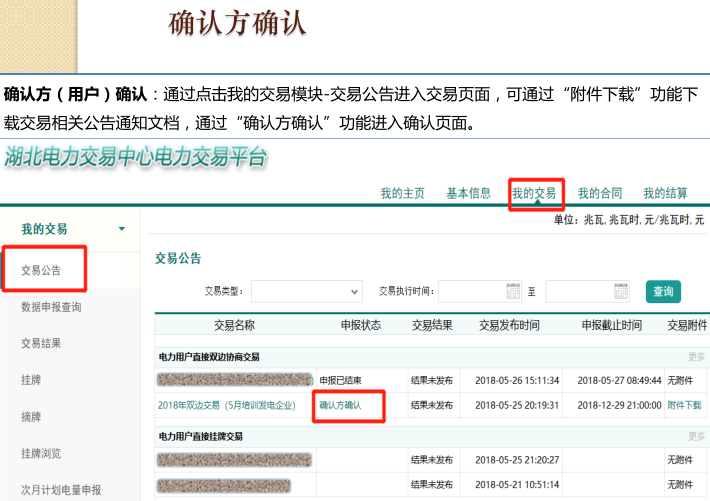Image resolution: width=710 pixels, height=501 pixels.
Task: Switch to the 我的交易 tab
Action: (x=533, y=193)
